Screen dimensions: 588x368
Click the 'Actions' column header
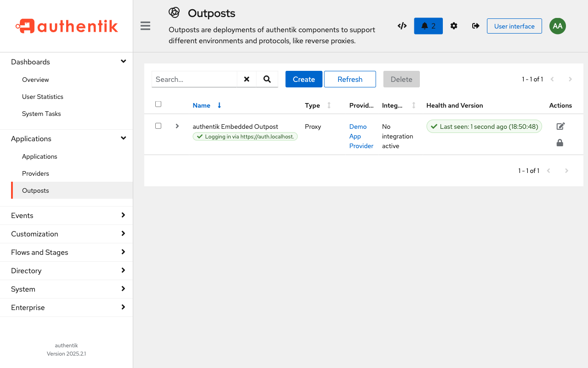(560, 105)
